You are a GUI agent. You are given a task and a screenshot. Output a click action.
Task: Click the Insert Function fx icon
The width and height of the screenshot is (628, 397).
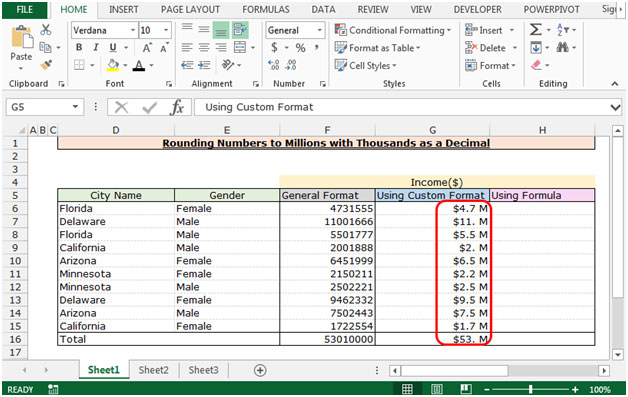click(177, 107)
